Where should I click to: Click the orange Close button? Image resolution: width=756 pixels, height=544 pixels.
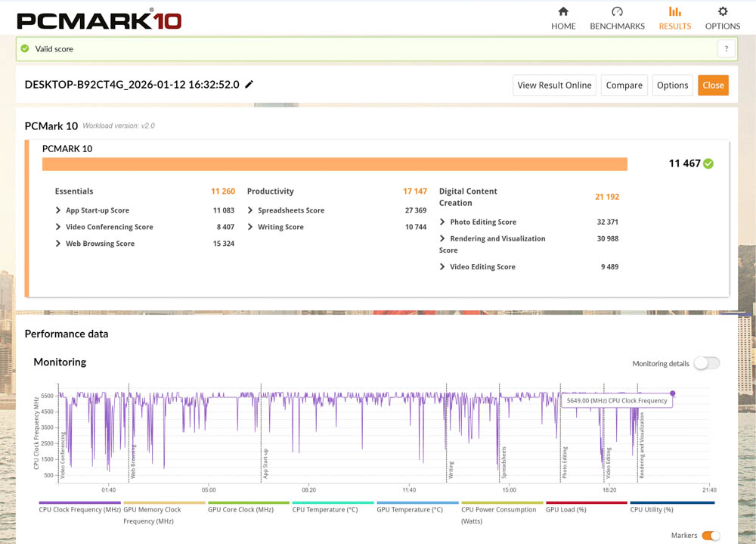coord(713,85)
